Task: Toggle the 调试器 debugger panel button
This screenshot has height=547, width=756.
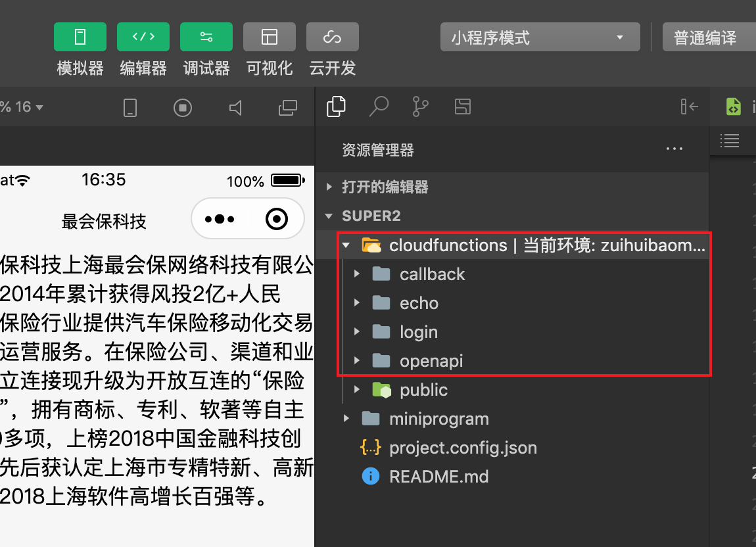Action: (206, 37)
